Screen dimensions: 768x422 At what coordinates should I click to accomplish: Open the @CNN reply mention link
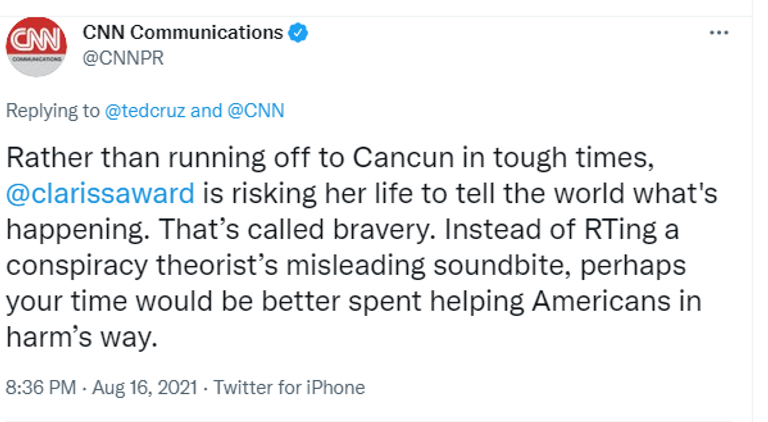(x=256, y=111)
